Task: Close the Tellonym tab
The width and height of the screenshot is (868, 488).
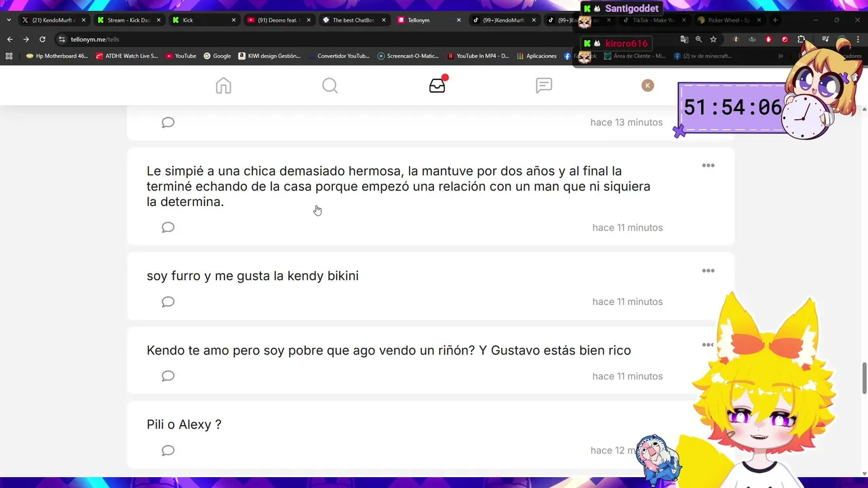Action: [x=458, y=20]
